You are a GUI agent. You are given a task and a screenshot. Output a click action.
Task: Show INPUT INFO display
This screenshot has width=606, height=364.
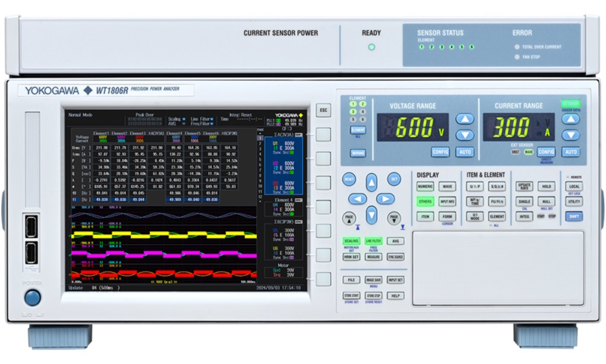pos(447,202)
